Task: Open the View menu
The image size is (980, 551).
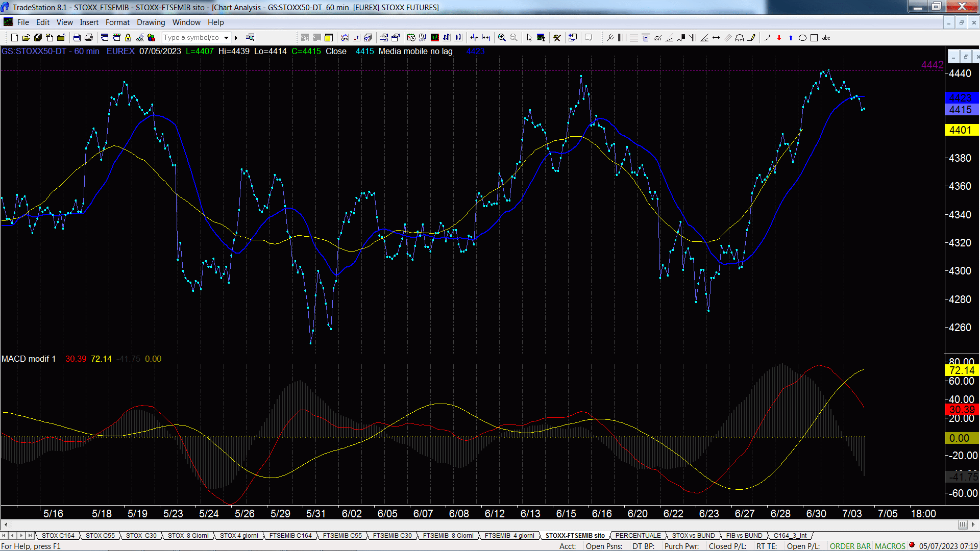Action: click(65, 22)
